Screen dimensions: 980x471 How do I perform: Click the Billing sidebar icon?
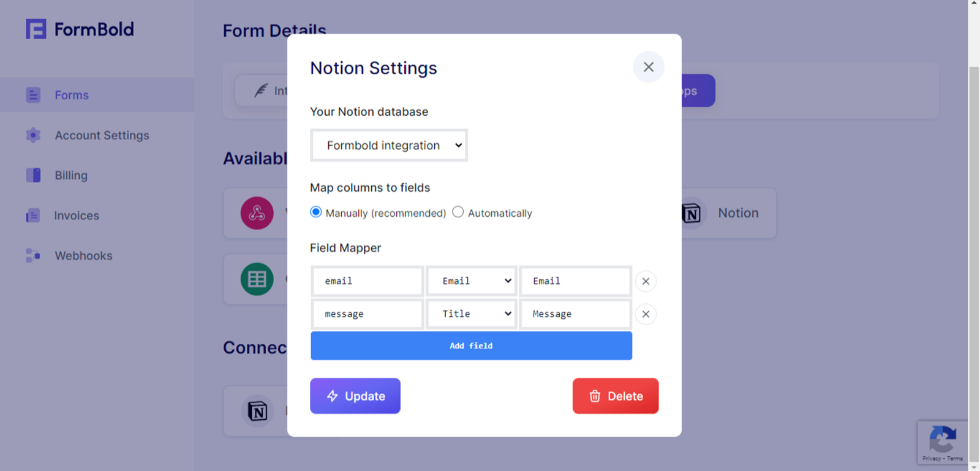coord(33,175)
